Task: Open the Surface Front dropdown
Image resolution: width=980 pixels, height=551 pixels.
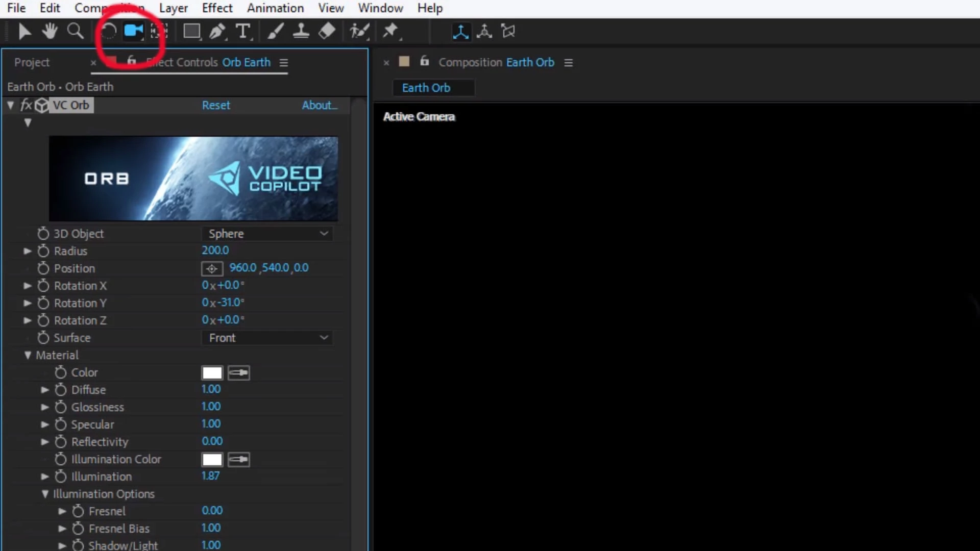Action: pyautogui.click(x=267, y=338)
